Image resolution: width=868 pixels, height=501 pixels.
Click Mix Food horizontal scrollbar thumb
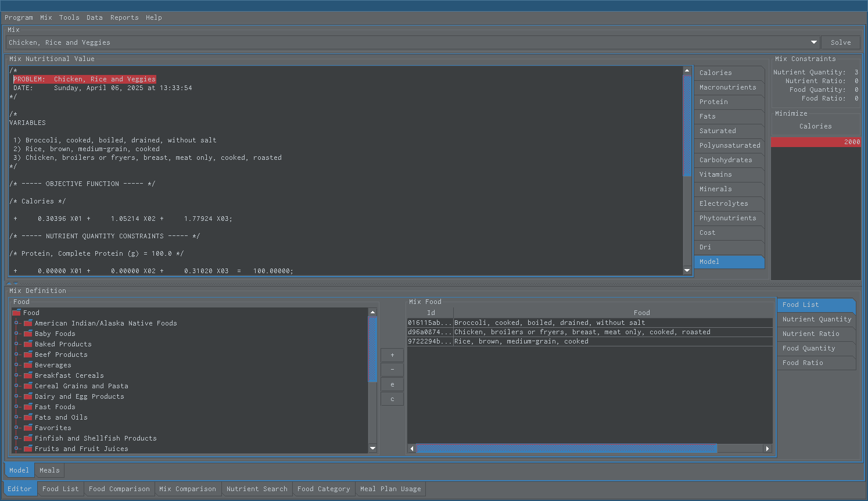[x=566, y=448]
